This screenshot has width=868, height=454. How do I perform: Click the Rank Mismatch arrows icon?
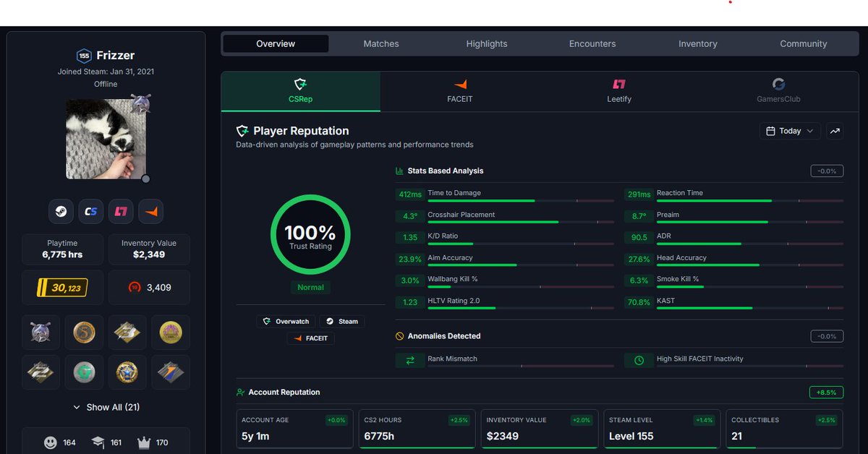410,360
